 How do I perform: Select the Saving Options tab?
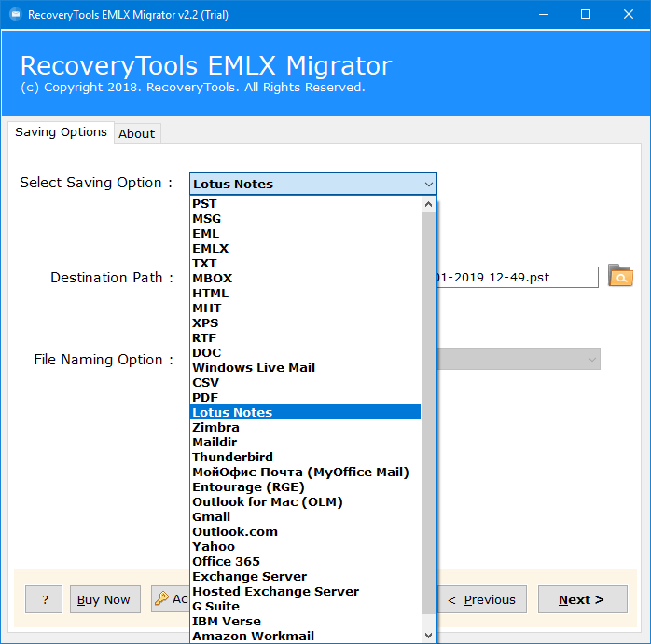coord(61,132)
